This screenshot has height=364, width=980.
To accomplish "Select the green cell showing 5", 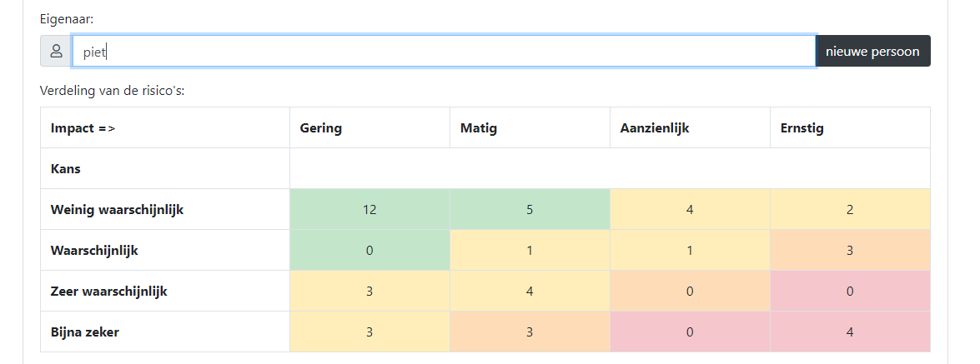I will coord(530,209).
